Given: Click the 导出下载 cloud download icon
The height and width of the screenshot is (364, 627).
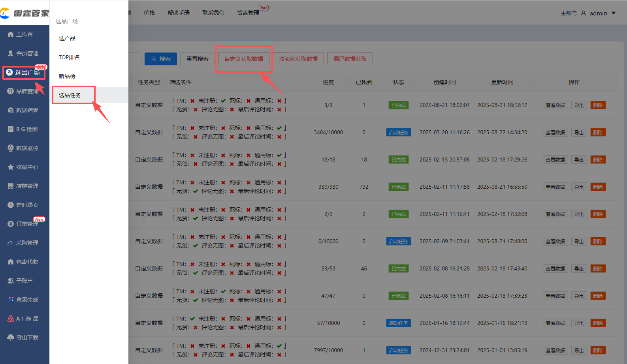Looking at the screenshot, I should pos(11,338).
